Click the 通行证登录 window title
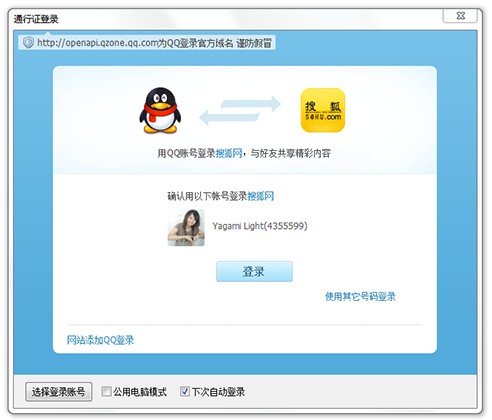The height and width of the screenshot is (420, 492). point(36,19)
